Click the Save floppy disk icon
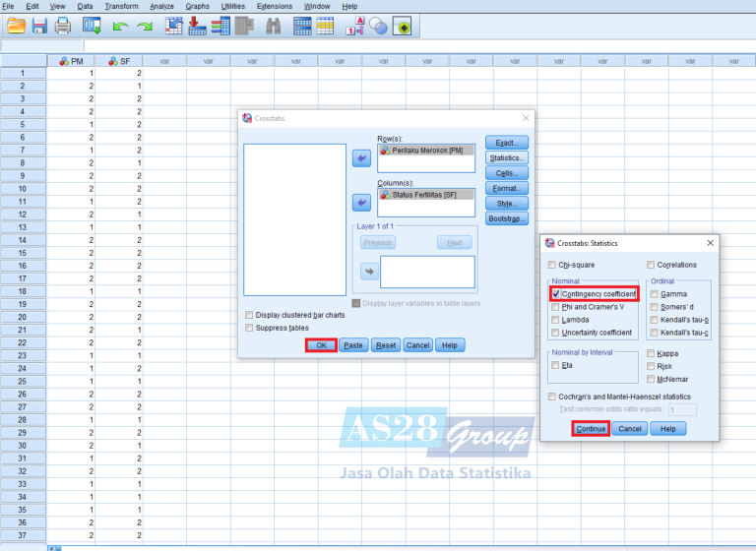756x551 pixels. click(x=39, y=28)
